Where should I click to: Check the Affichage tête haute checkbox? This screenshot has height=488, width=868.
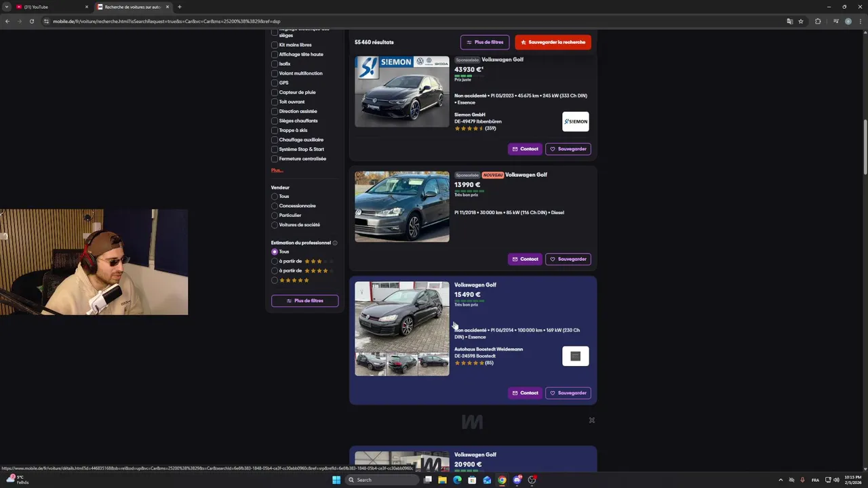click(275, 54)
